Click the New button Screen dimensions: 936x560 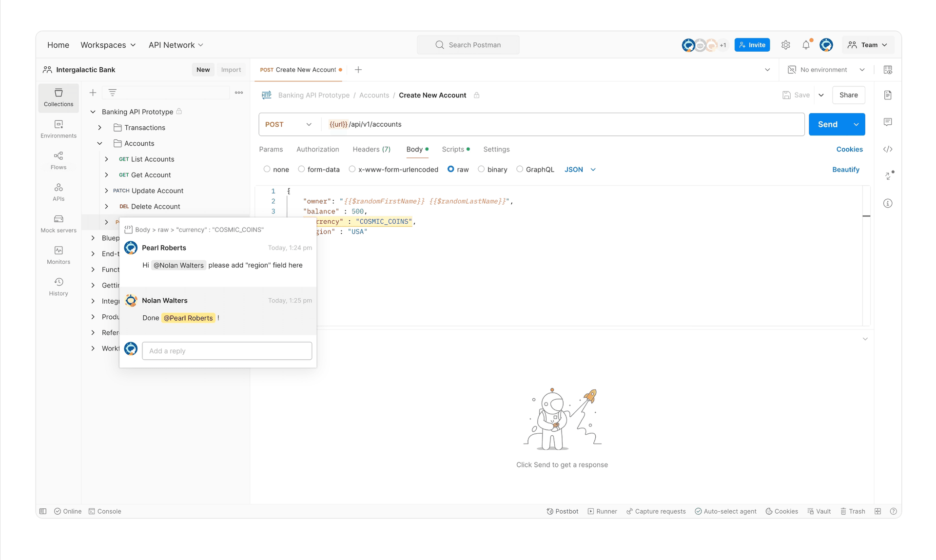pyautogui.click(x=203, y=70)
